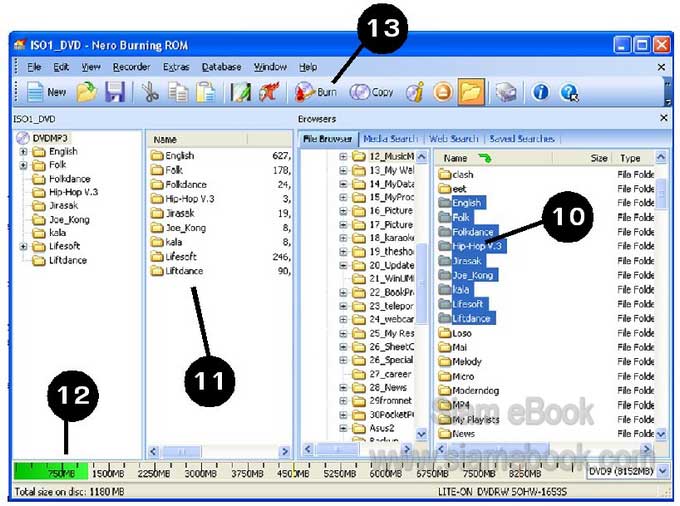Select the Loso folder in file browser
The image size is (680, 506).
point(455,333)
